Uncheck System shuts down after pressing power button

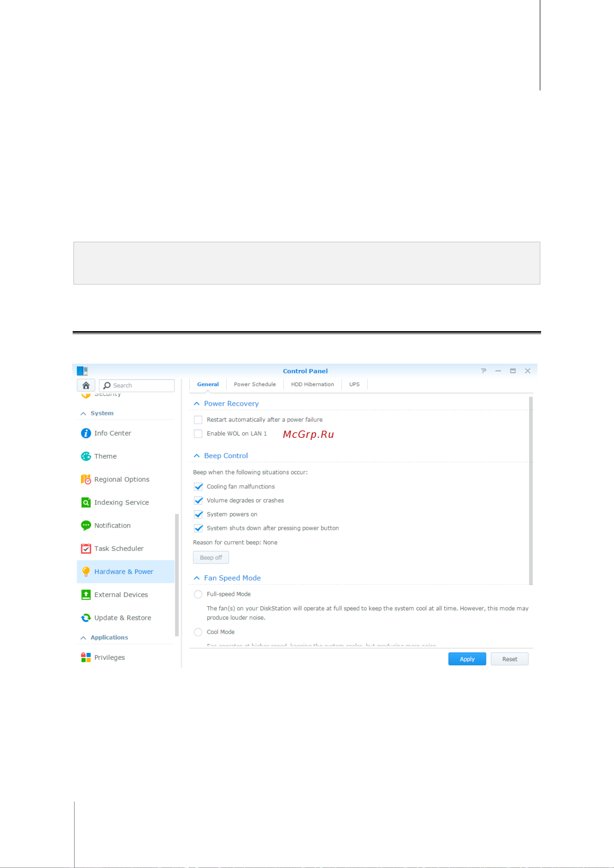click(x=198, y=528)
